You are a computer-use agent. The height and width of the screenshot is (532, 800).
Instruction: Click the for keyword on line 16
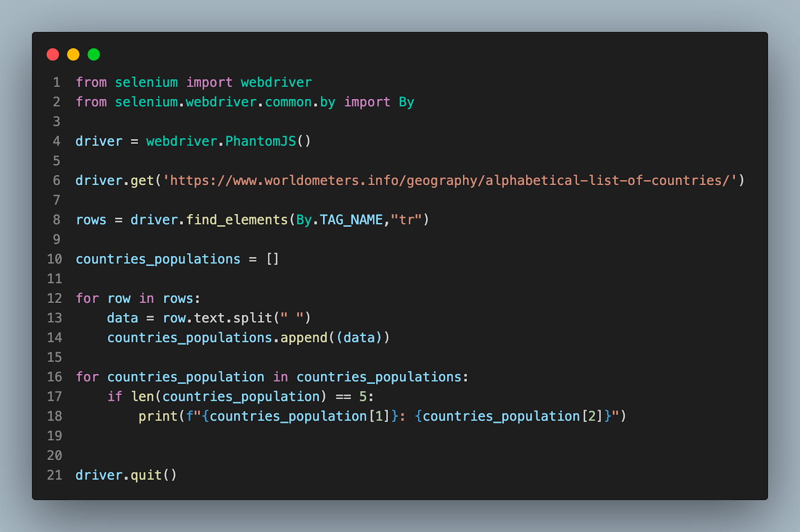click(87, 376)
